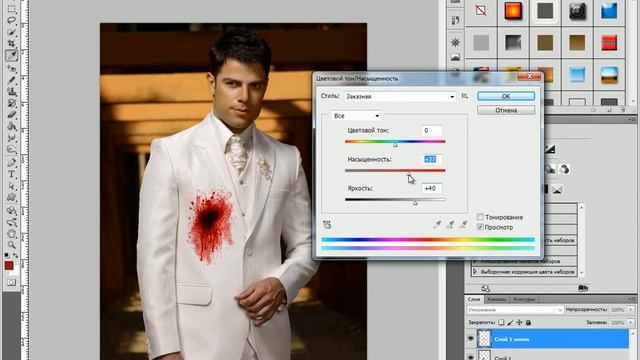Select the Eyedropper tool in toolbar
The image size is (640, 360).
click(11, 55)
